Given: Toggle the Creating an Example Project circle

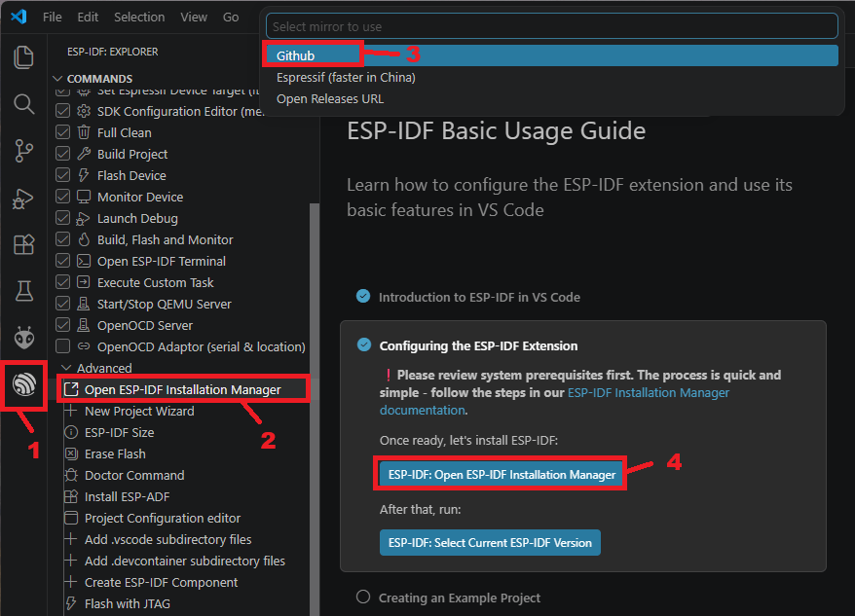Looking at the screenshot, I should pos(363,597).
